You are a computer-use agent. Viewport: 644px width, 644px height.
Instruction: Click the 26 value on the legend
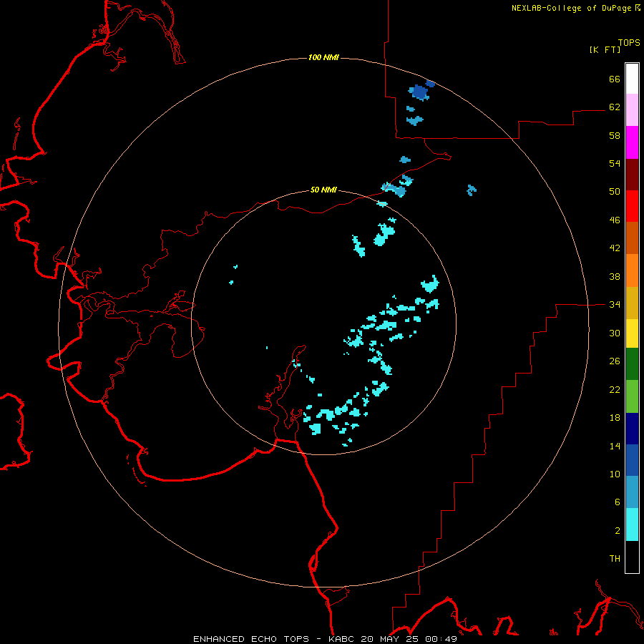615,361
